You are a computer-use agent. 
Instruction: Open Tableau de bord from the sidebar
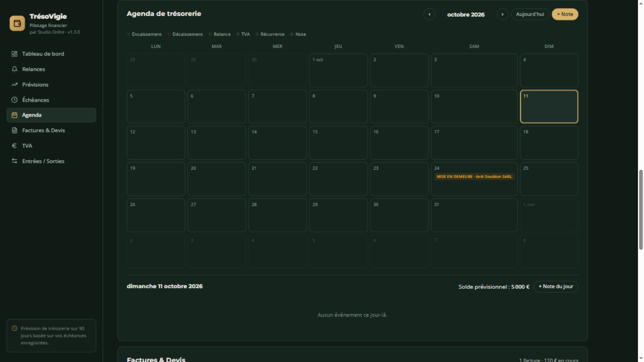[x=51, y=54]
